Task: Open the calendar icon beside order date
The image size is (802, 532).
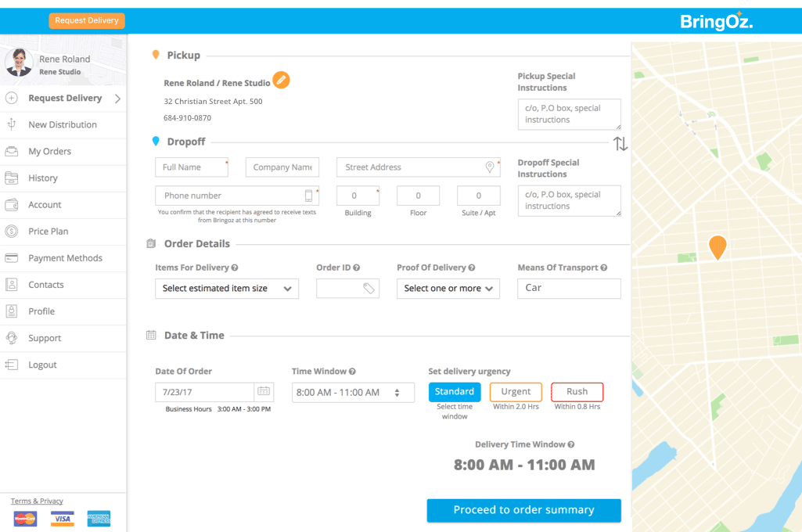Action: [x=264, y=391]
